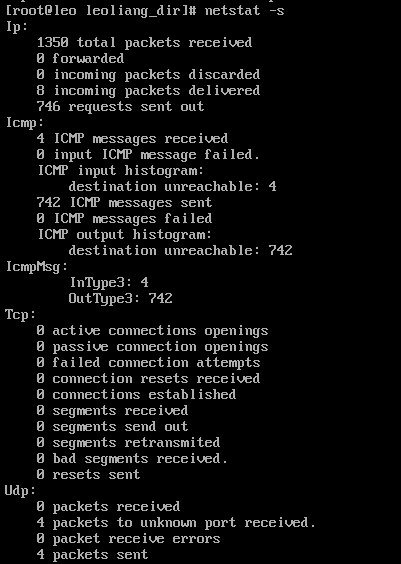Click the 0 forwarded line

tap(80, 58)
